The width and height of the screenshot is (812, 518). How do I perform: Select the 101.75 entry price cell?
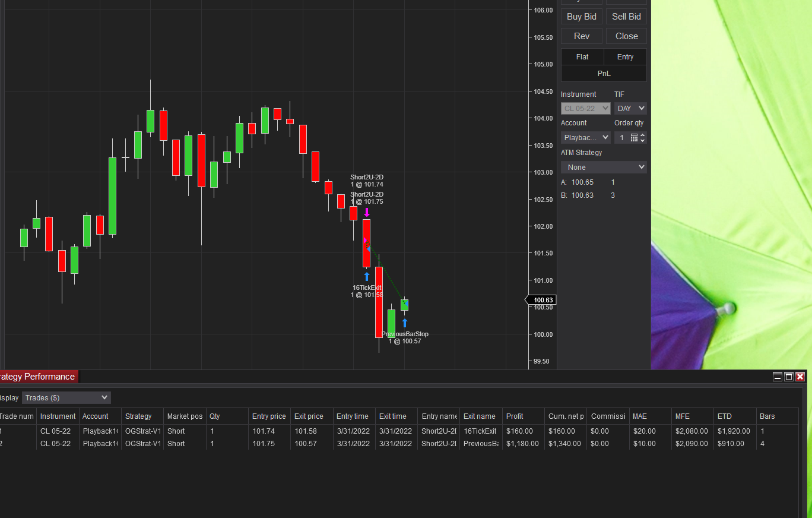(x=269, y=444)
